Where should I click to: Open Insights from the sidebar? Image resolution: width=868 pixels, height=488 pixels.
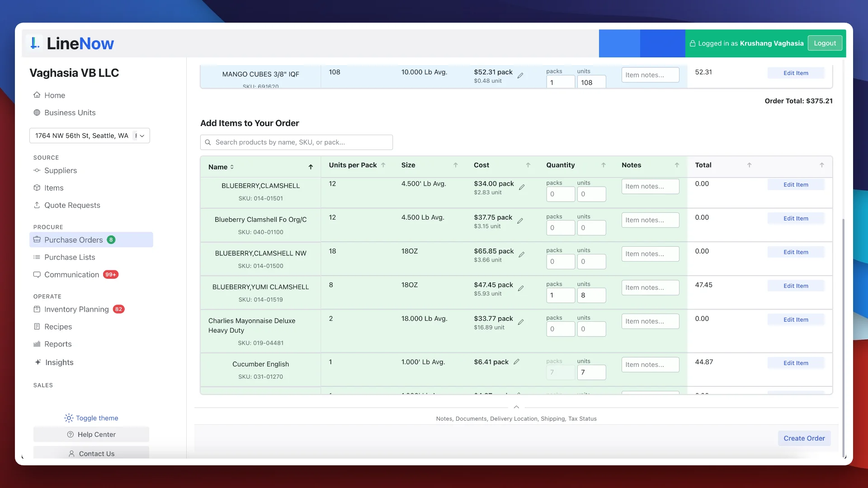coord(59,362)
